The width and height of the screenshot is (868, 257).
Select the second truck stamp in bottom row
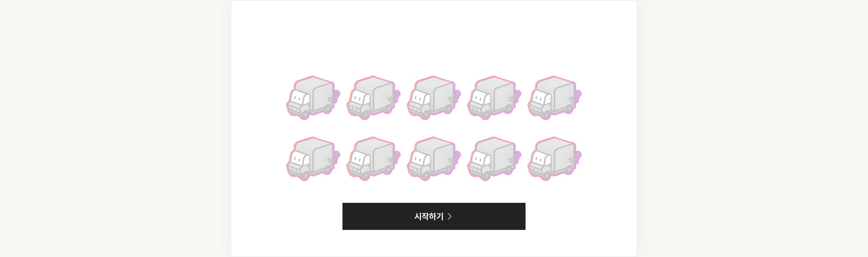tap(373, 159)
